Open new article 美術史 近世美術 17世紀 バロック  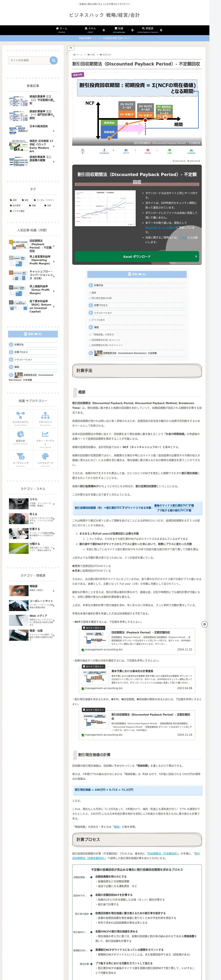click(x=33, y=146)
